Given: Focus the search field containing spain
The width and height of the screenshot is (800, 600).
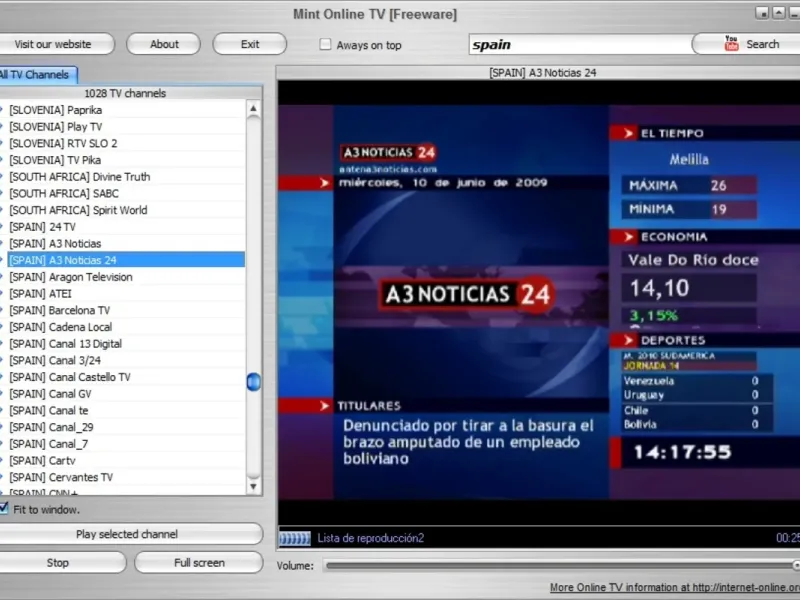Looking at the screenshot, I should 580,44.
